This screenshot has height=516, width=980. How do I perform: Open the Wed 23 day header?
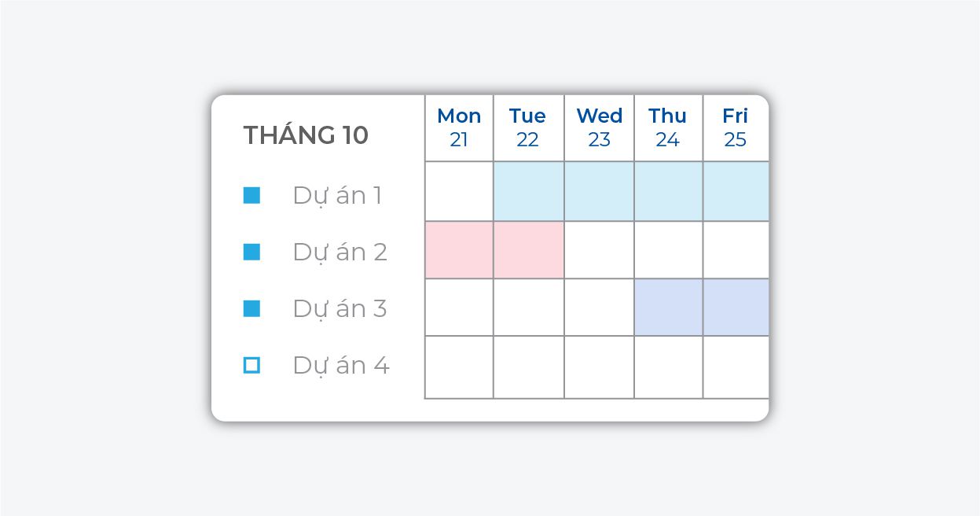point(599,127)
